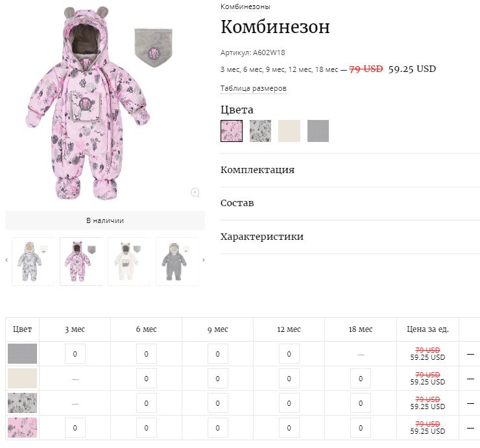Click the zoom magnifier icon on product image
The height and width of the screenshot is (448, 480).
pyautogui.click(x=195, y=193)
